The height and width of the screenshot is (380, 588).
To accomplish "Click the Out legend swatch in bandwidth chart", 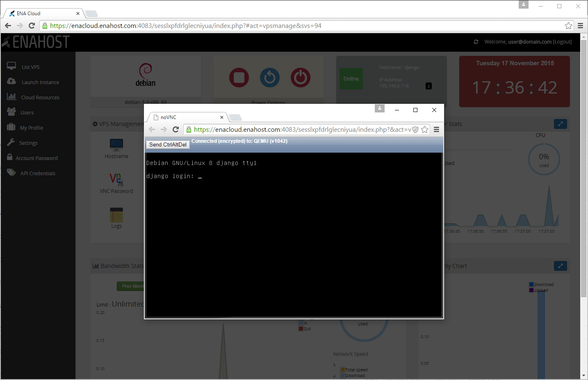I will tap(301, 329).
